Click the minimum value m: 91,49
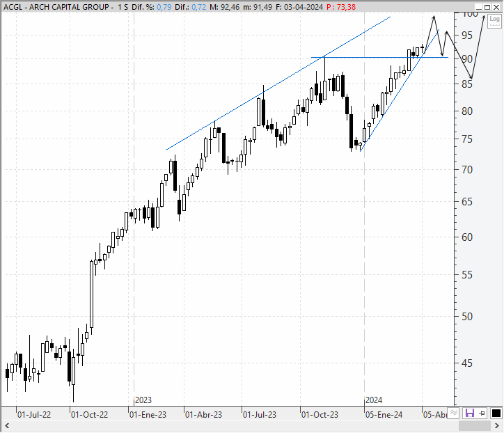 pos(258,7)
